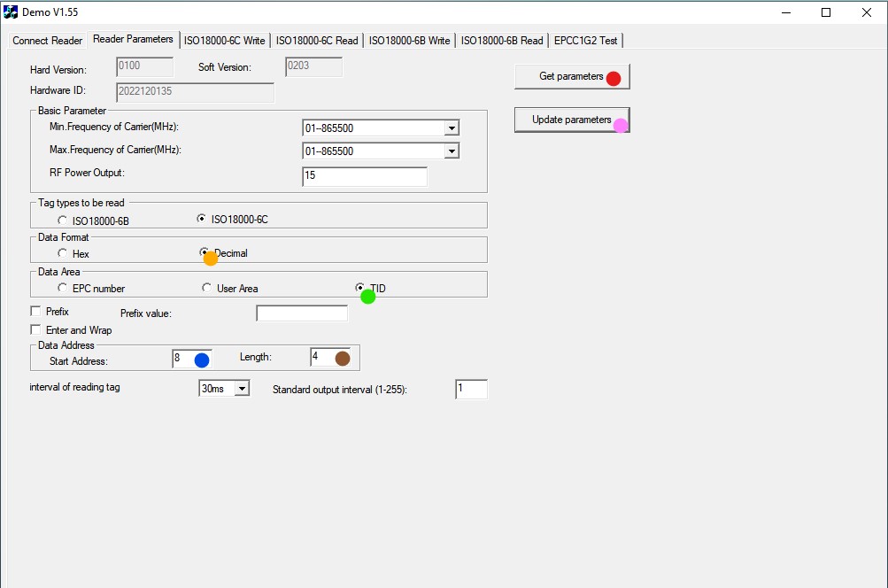
Task: Click the Soft Version field
Action: tap(313, 66)
